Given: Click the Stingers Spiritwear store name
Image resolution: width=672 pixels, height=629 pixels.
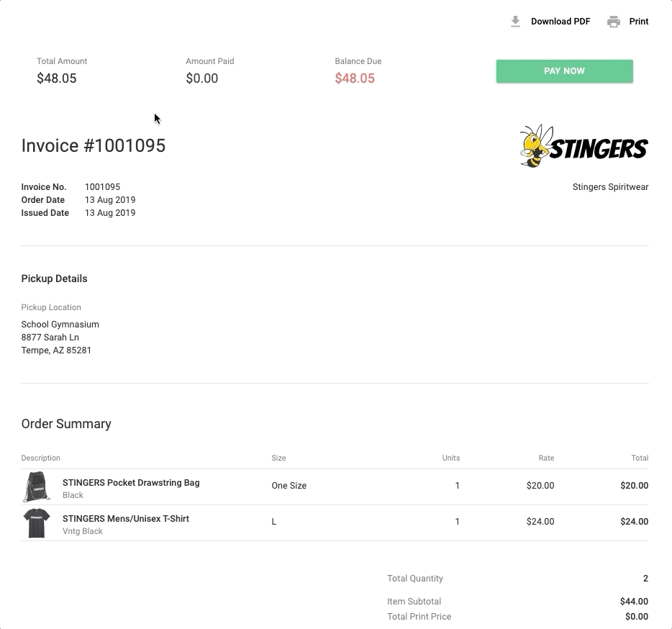Looking at the screenshot, I should pos(610,187).
